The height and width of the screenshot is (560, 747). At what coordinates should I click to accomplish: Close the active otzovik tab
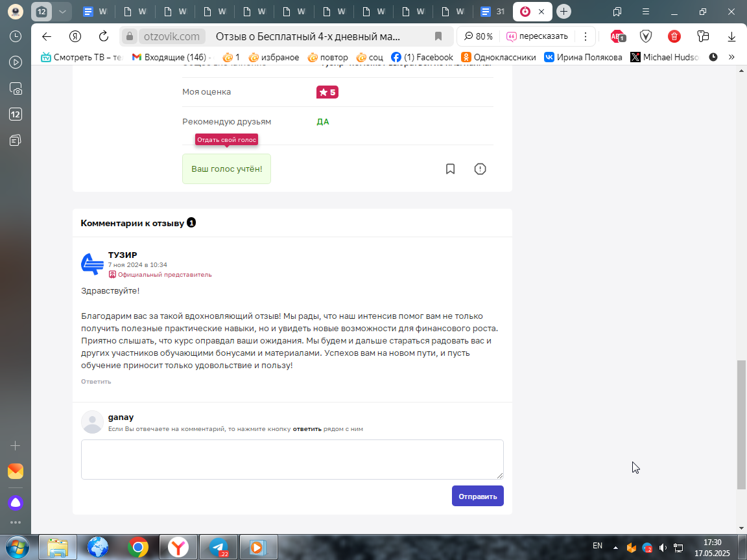(x=541, y=12)
